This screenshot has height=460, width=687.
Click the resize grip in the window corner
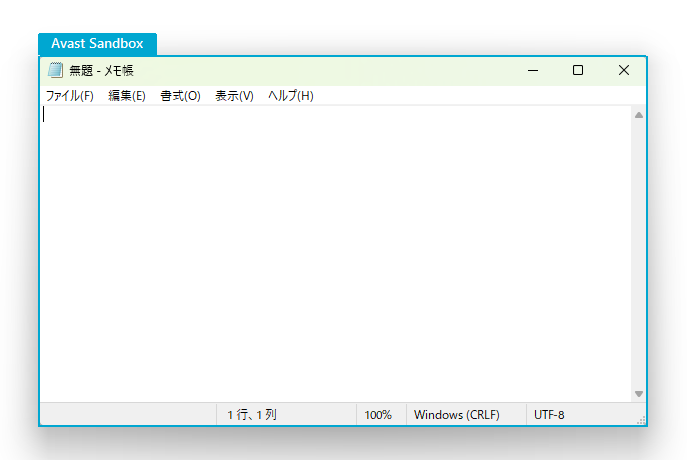click(641, 420)
